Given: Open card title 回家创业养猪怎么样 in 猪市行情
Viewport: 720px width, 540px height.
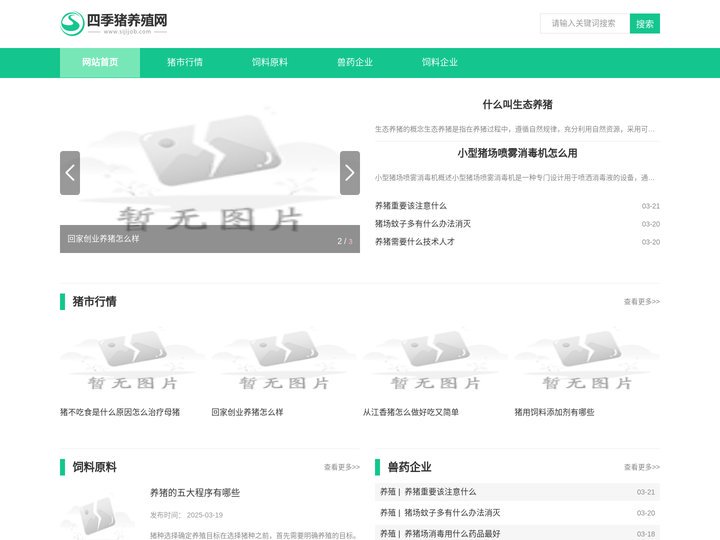Looking at the screenshot, I should 247,412.
